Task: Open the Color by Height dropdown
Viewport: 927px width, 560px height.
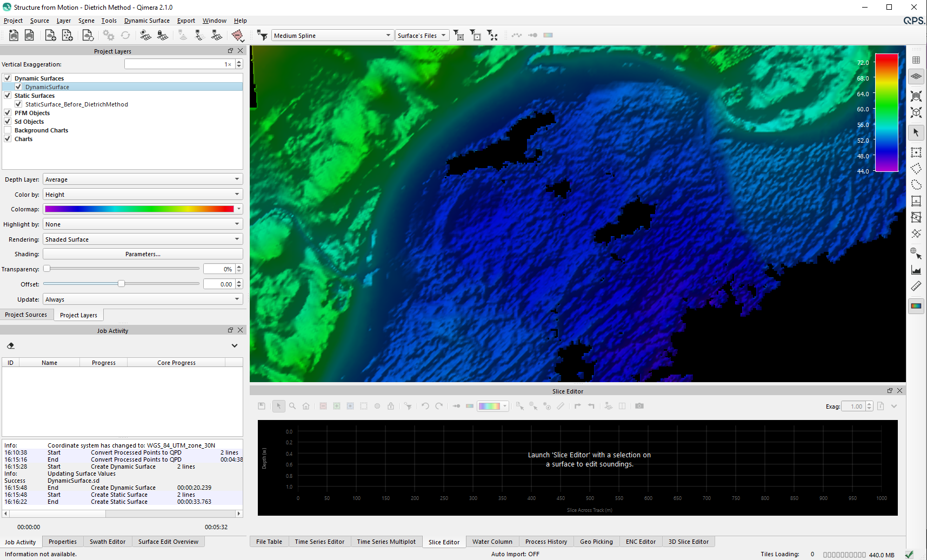Action: coord(143,195)
